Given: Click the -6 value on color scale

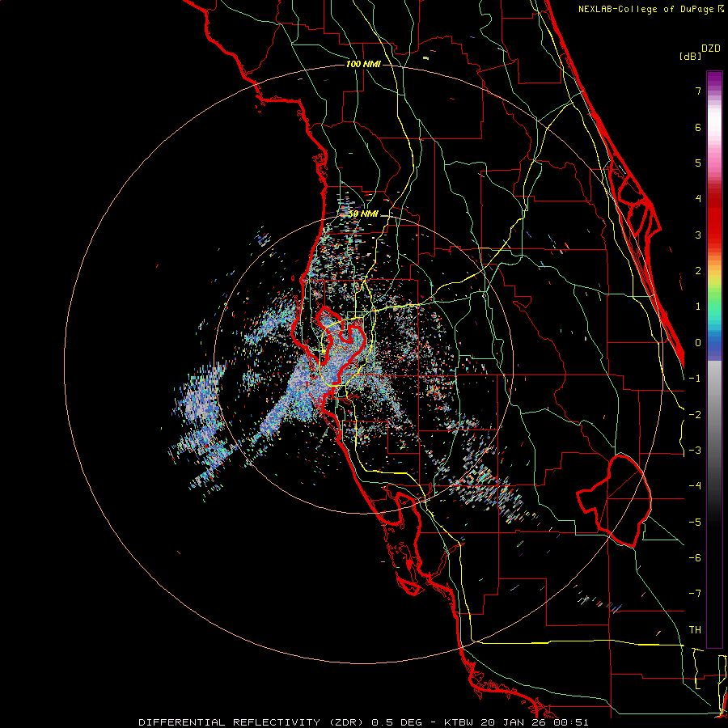Looking at the screenshot, I should point(695,558).
